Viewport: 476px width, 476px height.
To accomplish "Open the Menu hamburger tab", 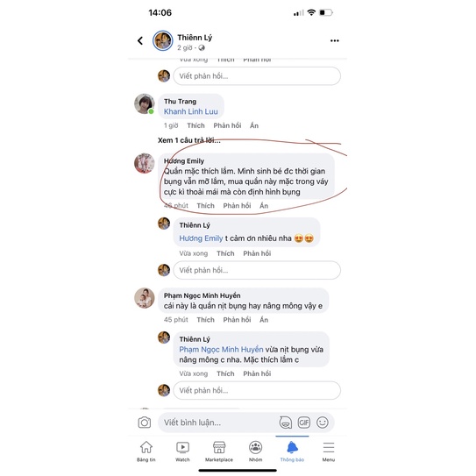I will [x=329, y=451].
